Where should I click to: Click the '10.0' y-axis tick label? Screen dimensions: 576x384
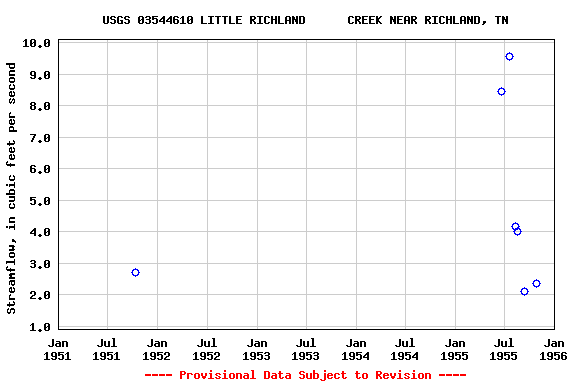(x=36, y=43)
